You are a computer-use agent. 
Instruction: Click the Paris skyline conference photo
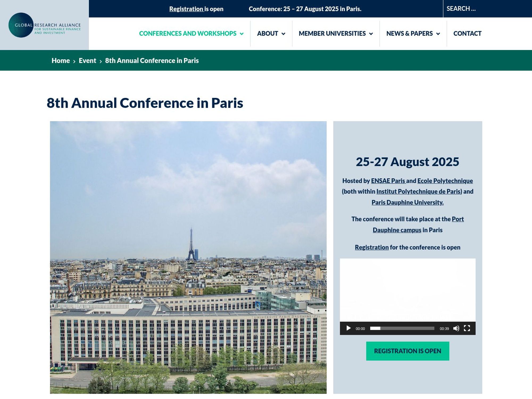(x=188, y=257)
